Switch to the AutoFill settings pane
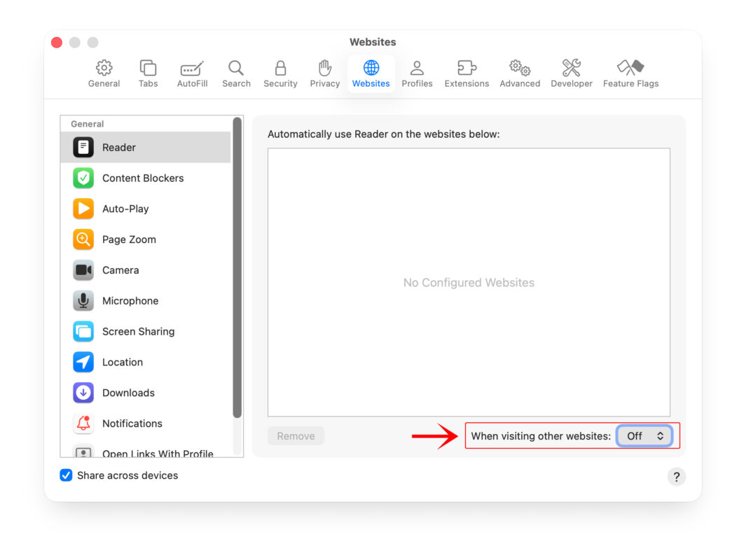The height and width of the screenshot is (560, 746). coord(191,72)
